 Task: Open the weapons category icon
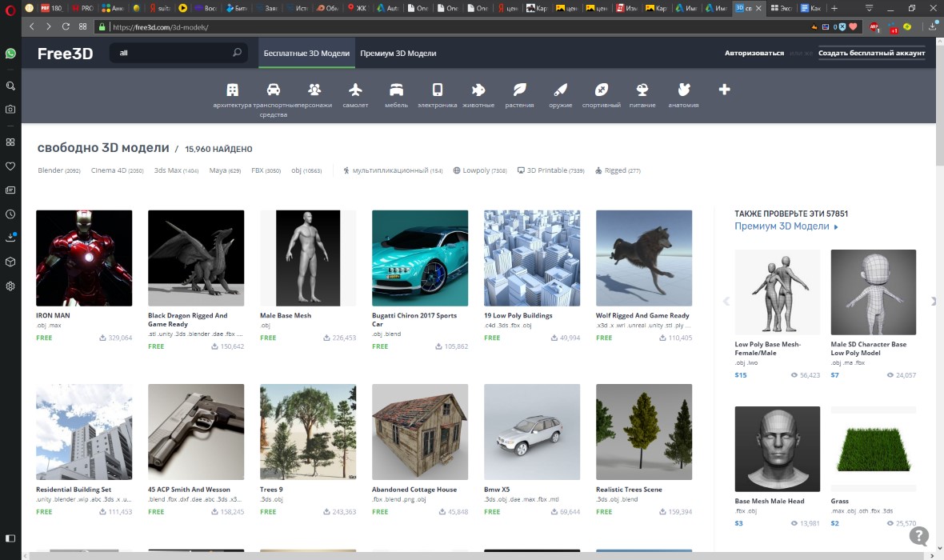pos(561,90)
